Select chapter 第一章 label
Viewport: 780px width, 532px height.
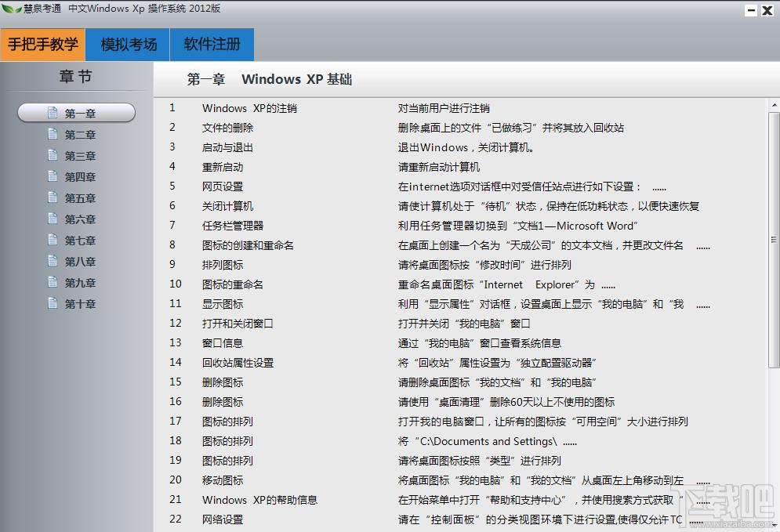[x=80, y=114]
